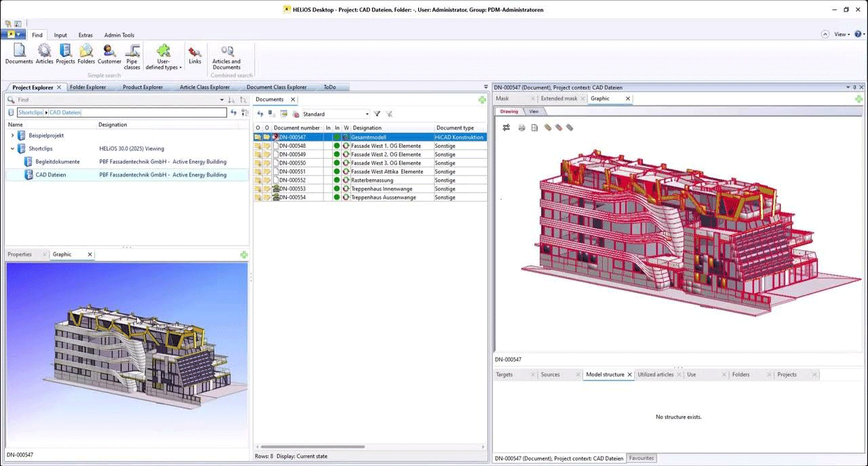The height and width of the screenshot is (466, 868).
Task: Switch to the Admin Tools ribbon tab
Action: (119, 35)
